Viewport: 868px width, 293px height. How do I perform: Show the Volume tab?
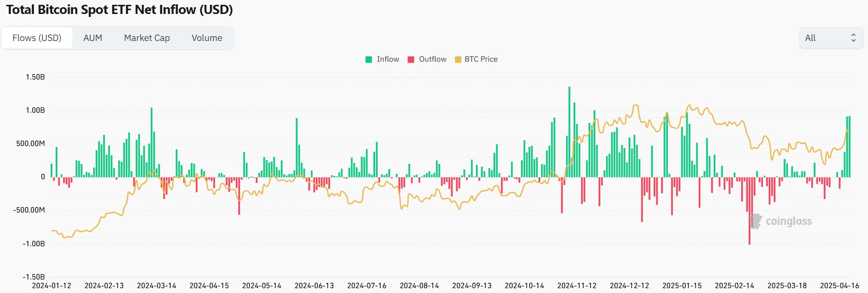click(207, 38)
